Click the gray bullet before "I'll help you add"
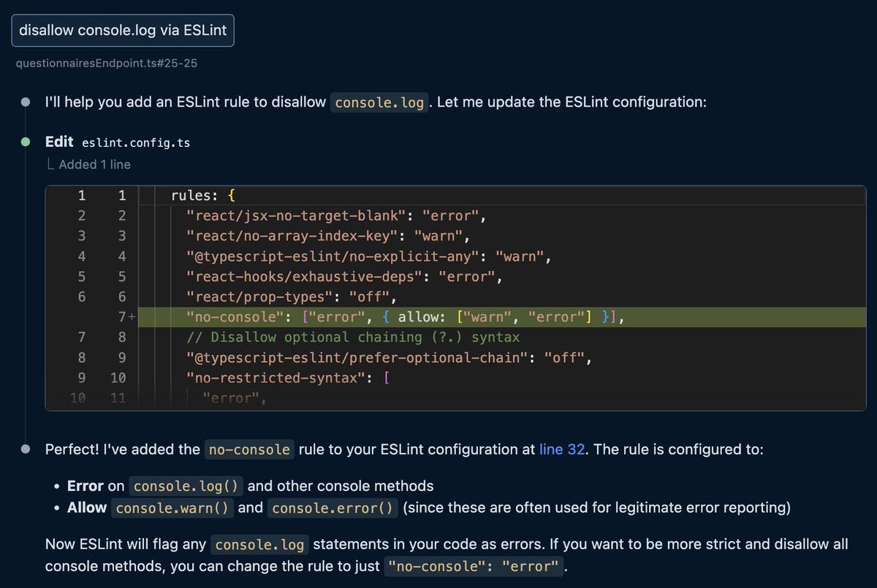The height and width of the screenshot is (588, 877). (26, 102)
